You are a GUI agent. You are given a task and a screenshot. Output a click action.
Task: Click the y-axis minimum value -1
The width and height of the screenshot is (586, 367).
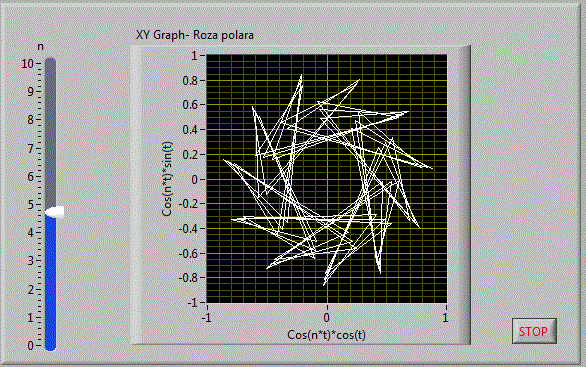(x=192, y=302)
